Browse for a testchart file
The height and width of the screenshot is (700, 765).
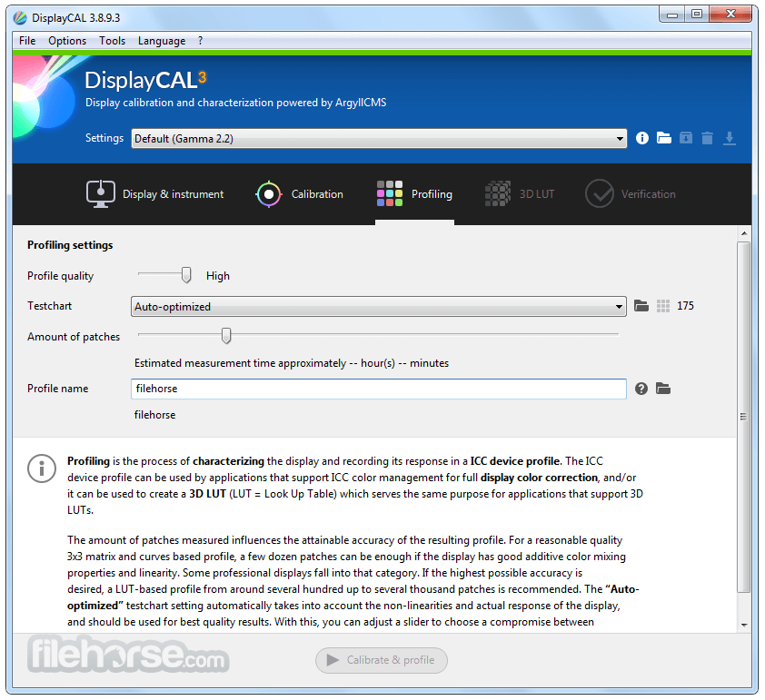[x=641, y=306]
